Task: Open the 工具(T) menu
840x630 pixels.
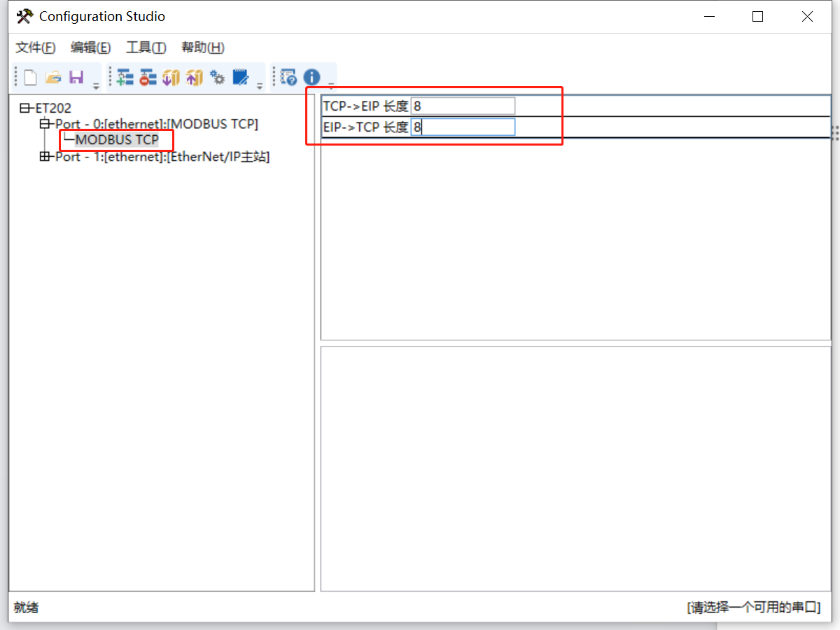Action: coord(146,48)
